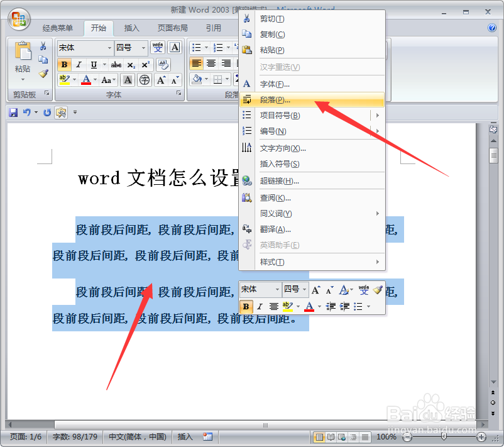Click the mini toolbar decrease indent icon
This screenshot has width=504, height=447.
click(331, 306)
